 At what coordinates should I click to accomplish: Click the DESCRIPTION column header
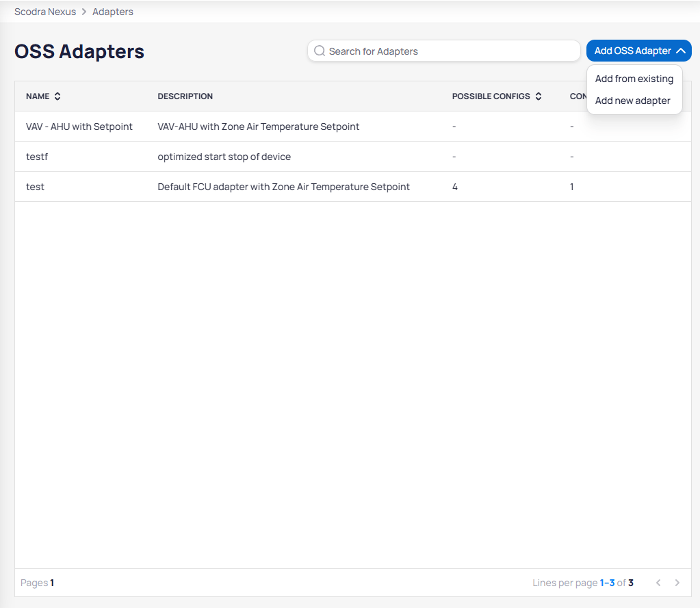pos(185,96)
